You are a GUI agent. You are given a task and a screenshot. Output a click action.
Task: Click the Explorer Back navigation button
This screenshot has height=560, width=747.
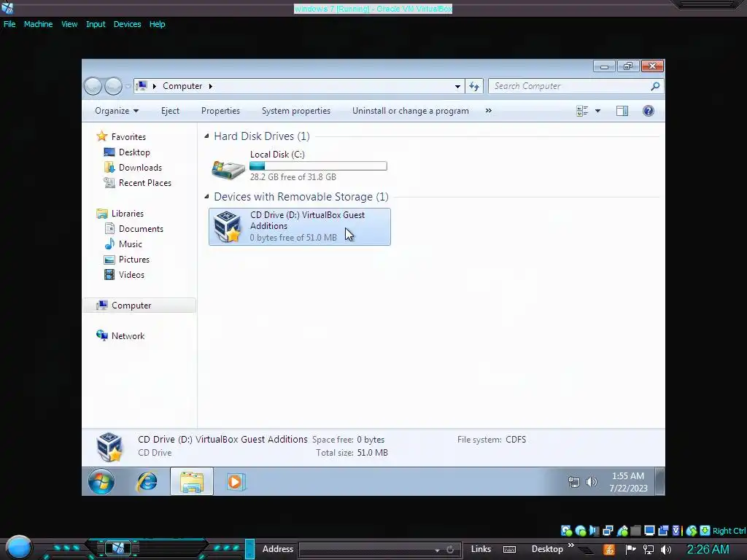coord(93,86)
